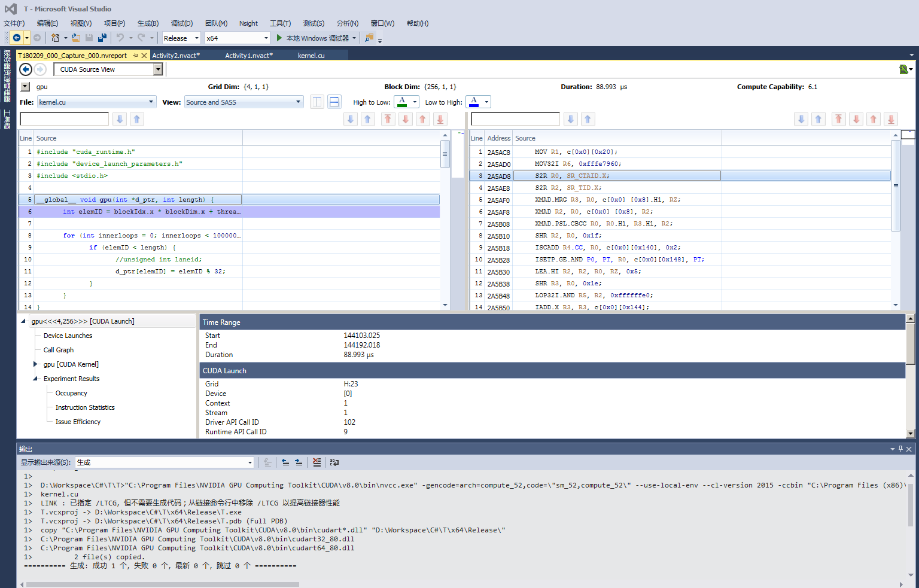Click the Address column header in SASS pane
The image size is (919, 588).
(x=498, y=138)
